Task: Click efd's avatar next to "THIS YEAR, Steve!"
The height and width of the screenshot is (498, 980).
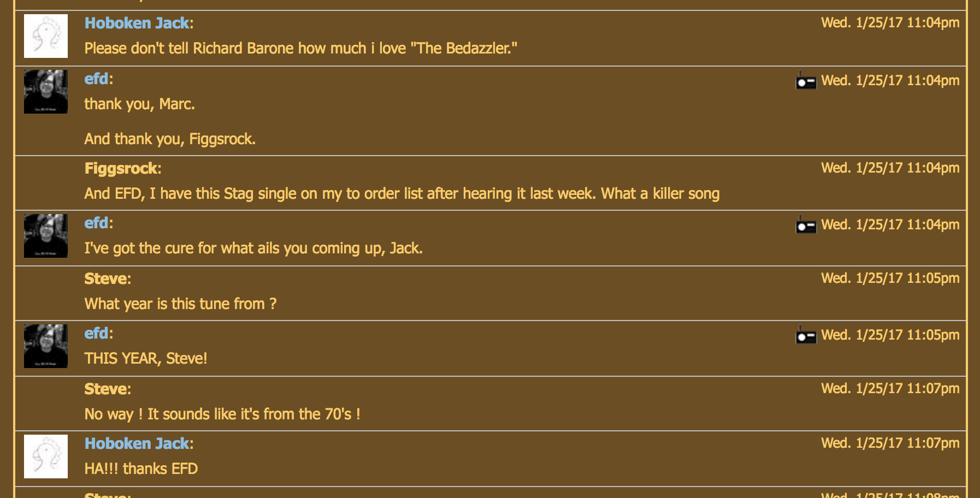Action: 46,346
